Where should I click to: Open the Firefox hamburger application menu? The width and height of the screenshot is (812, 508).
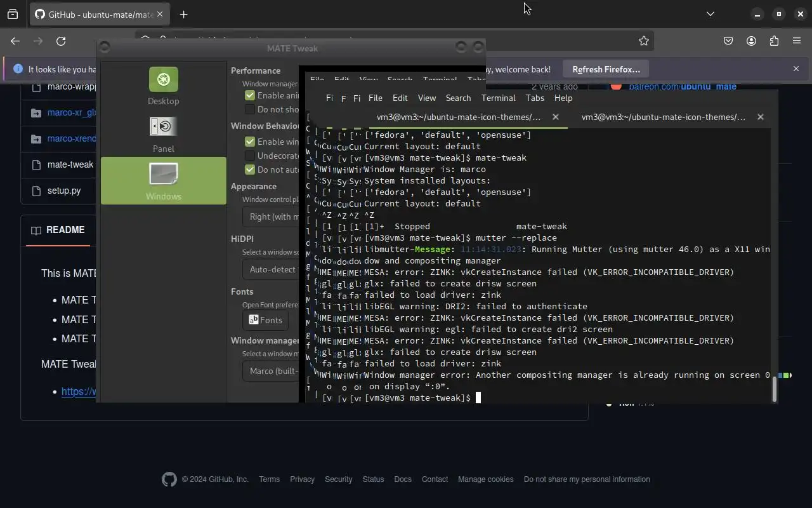[x=797, y=41]
